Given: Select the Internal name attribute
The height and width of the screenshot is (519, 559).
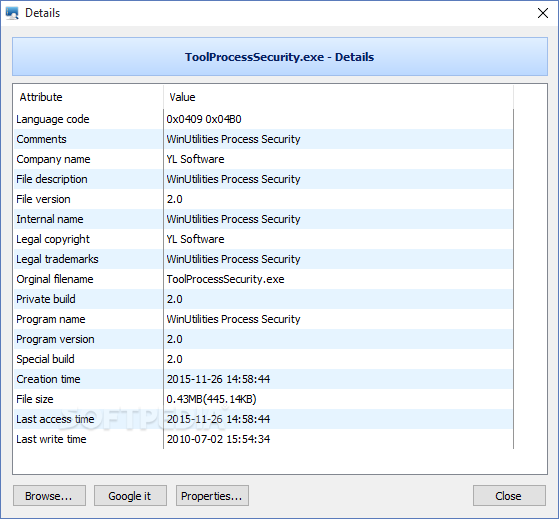Looking at the screenshot, I should (50, 219).
